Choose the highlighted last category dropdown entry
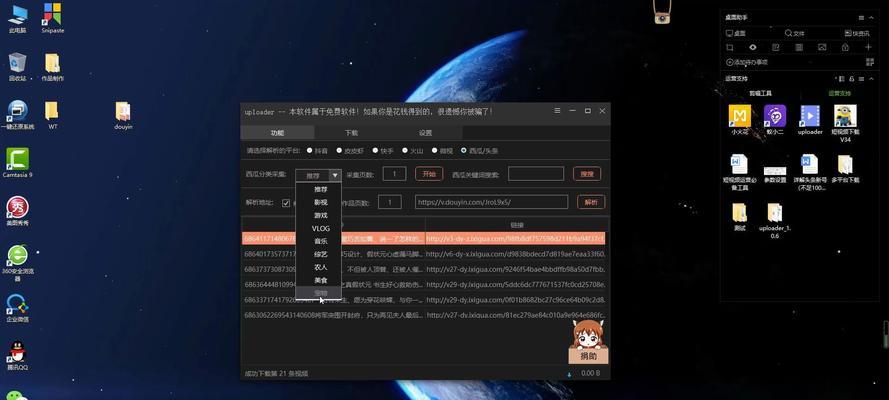Image resolution: width=889 pixels, height=400 pixels. pos(320,293)
